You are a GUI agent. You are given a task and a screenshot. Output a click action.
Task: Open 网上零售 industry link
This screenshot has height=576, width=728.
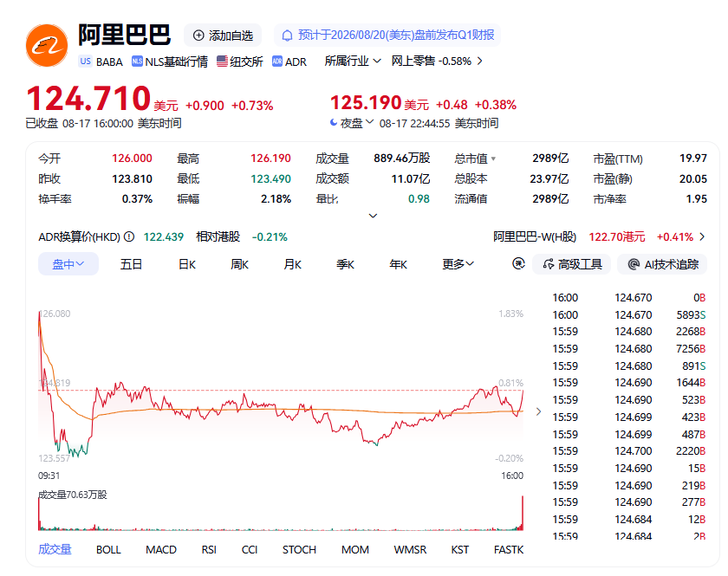click(437, 61)
